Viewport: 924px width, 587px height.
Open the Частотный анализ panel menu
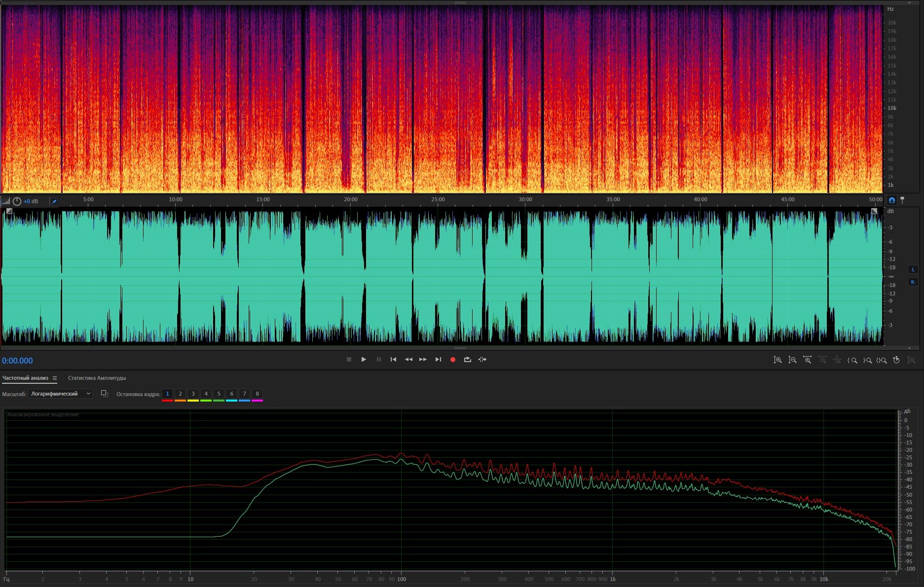pos(55,378)
